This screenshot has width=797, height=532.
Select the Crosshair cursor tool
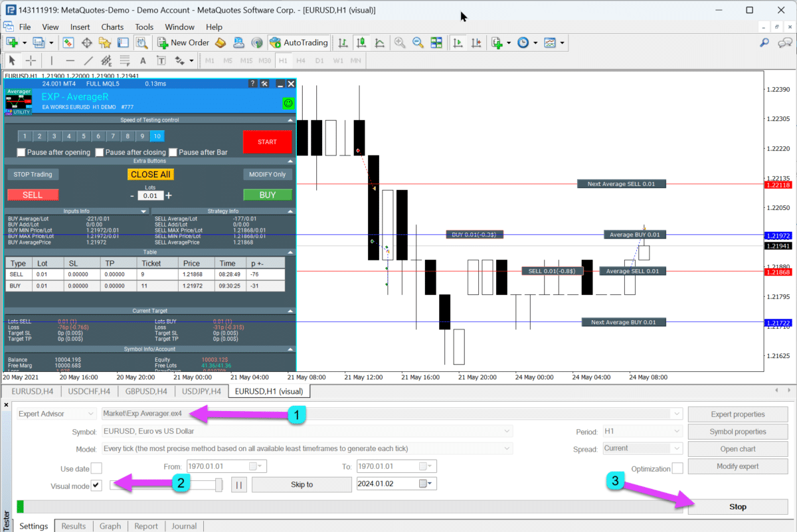coord(31,60)
